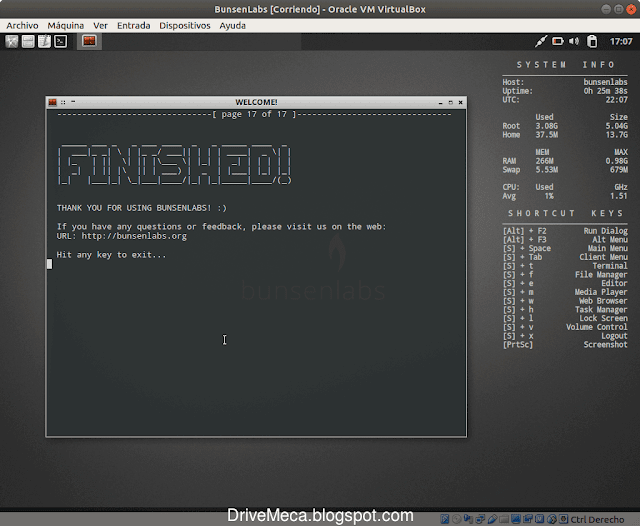Open the Archivo menu
Screen dimensions: 640x526
[22, 25]
